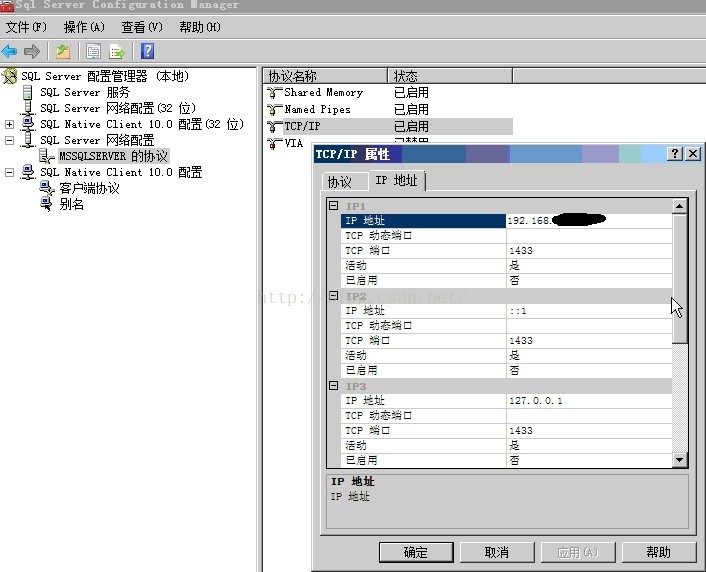
Task: Click the property list scrollbar thumb
Action: [679, 278]
